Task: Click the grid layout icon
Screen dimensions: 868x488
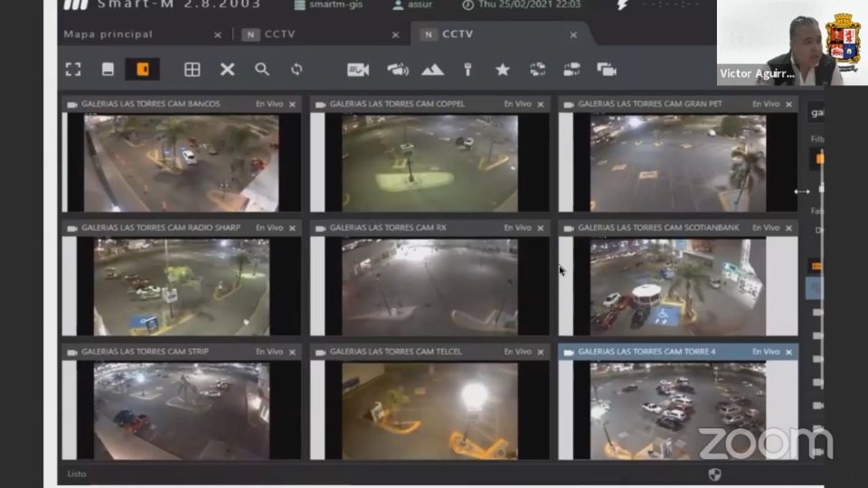Action: (192, 70)
